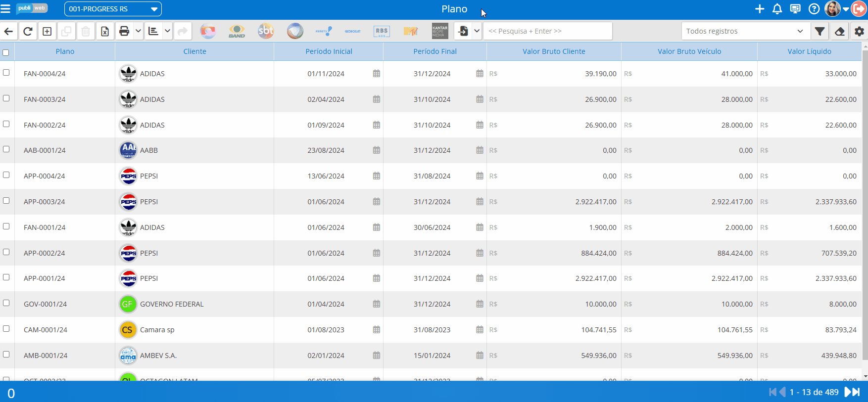This screenshot has width=868, height=402.
Task: Sort by the Cliente column header
Action: pyautogui.click(x=194, y=51)
